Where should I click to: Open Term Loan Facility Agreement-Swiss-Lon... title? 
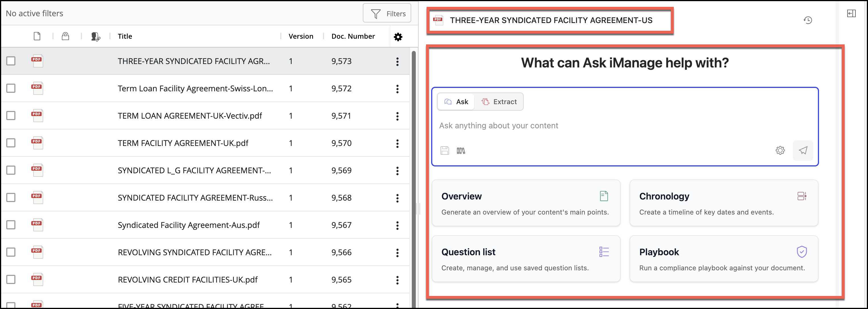tap(195, 88)
